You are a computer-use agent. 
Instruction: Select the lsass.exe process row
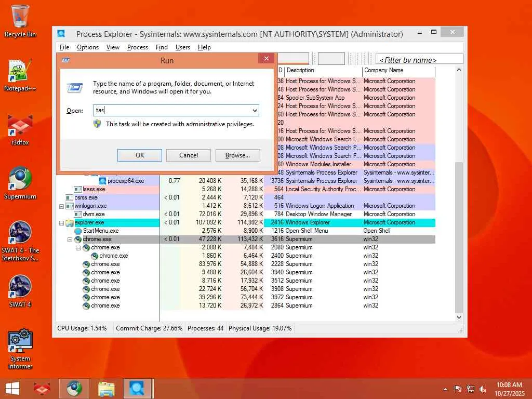246,189
